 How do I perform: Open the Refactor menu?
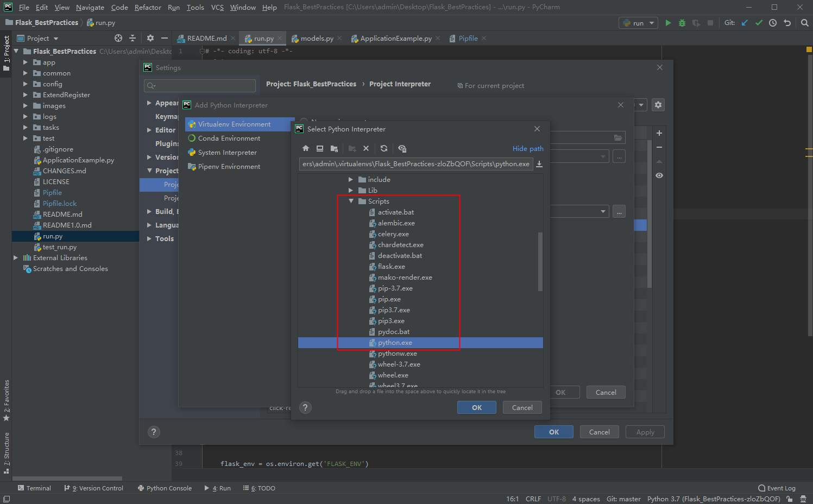[148, 7]
